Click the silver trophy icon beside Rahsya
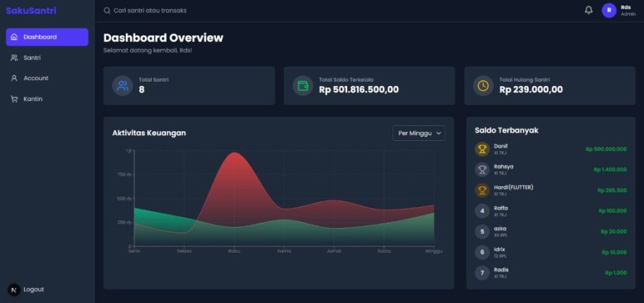This screenshot has height=303, width=644. (x=482, y=169)
